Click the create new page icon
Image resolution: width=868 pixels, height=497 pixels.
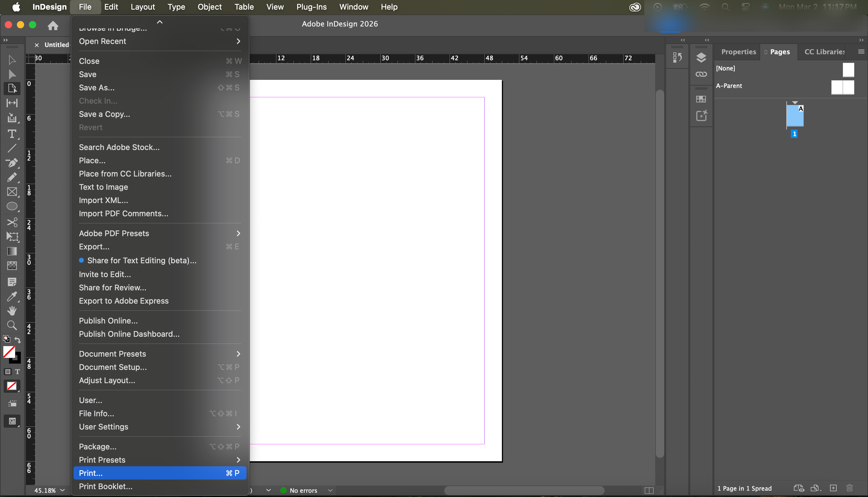[x=833, y=488]
